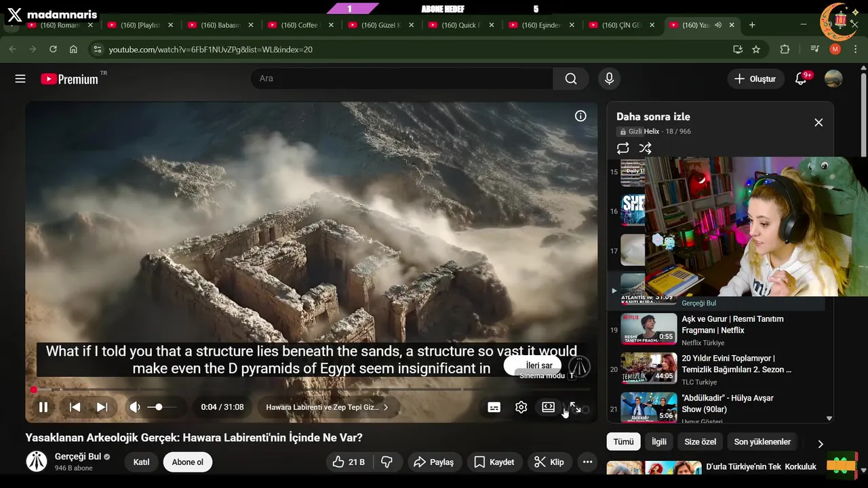868x488 pixels.
Task: Start voice search with microphone icon
Action: [609, 79]
